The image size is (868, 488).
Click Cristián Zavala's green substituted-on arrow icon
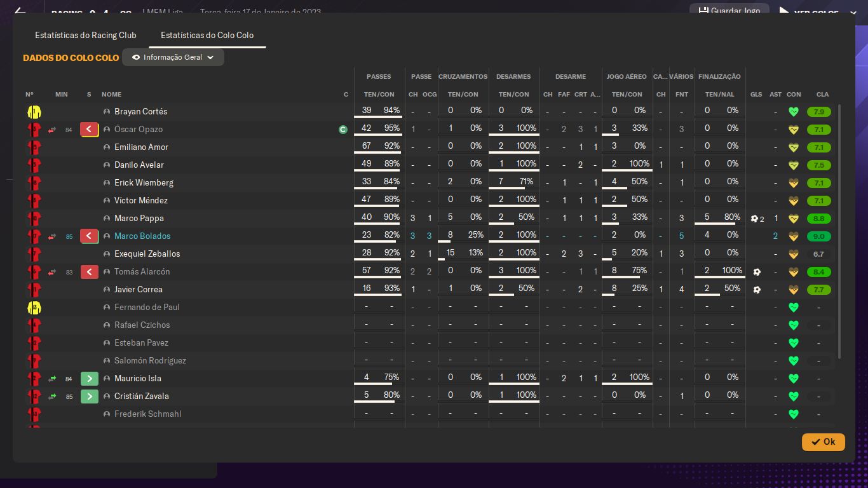pyautogui.click(x=90, y=396)
